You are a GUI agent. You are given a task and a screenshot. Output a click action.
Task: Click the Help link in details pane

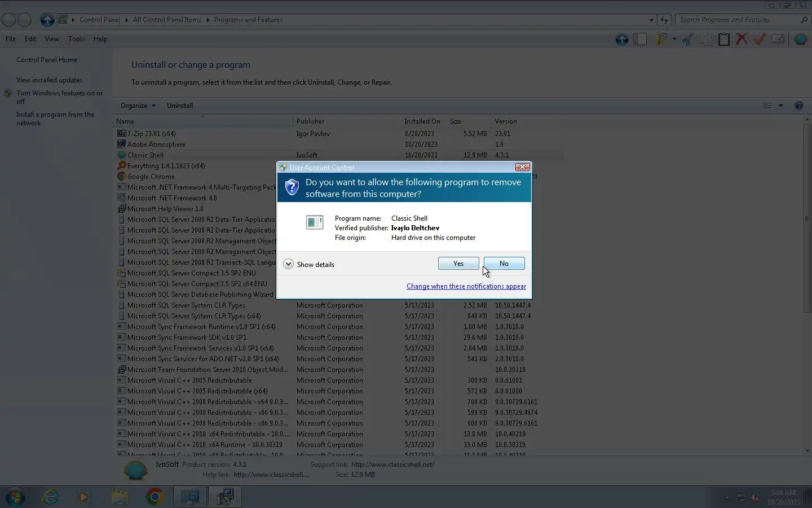point(271,475)
